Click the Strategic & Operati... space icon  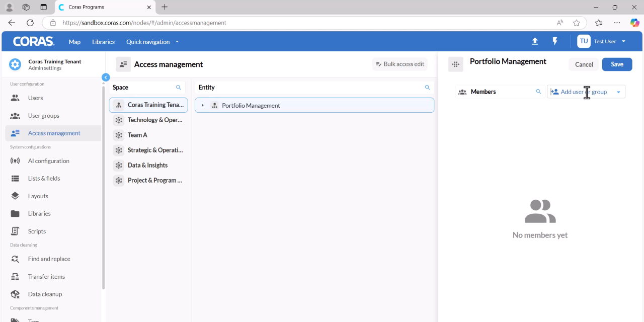coord(119,150)
